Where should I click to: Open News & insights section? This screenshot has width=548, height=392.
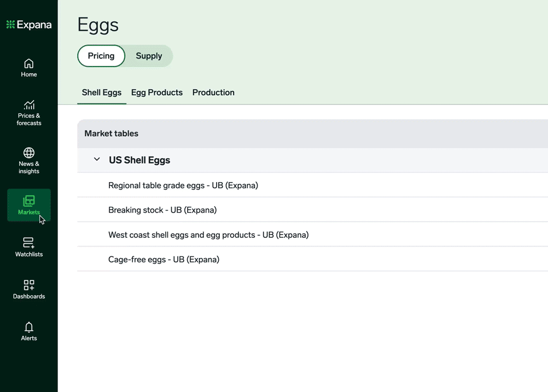[x=28, y=161]
